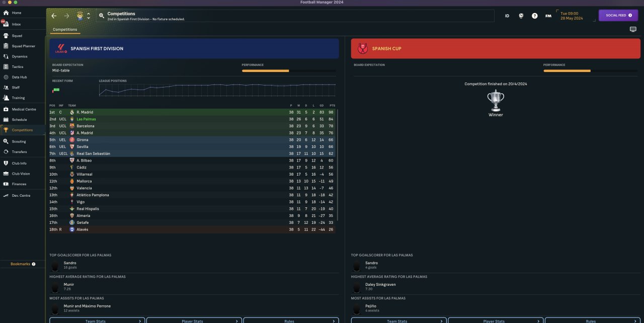Click the magnifier search icon
The height and width of the screenshot is (323, 644).
pyautogui.click(x=102, y=16)
